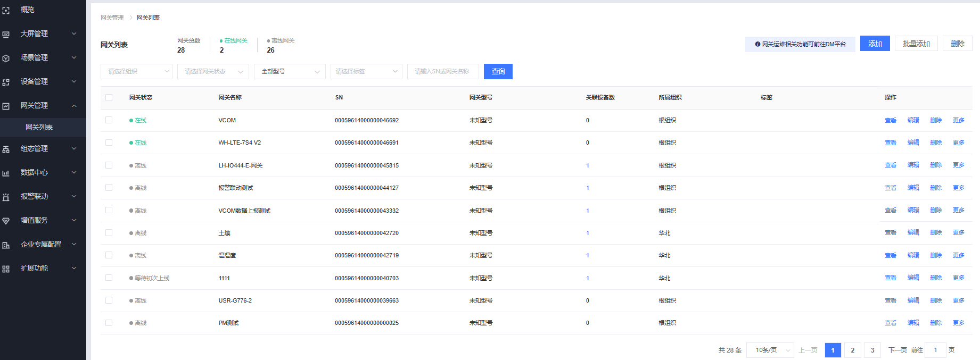Click the 扩展功能 grid icon
Viewport: 980px width, 360px height.
pyautogui.click(x=6, y=269)
